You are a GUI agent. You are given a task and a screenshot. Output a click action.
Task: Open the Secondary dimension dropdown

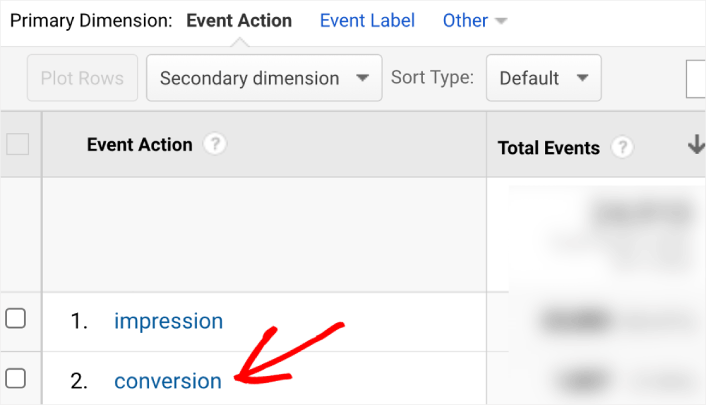click(x=264, y=78)
